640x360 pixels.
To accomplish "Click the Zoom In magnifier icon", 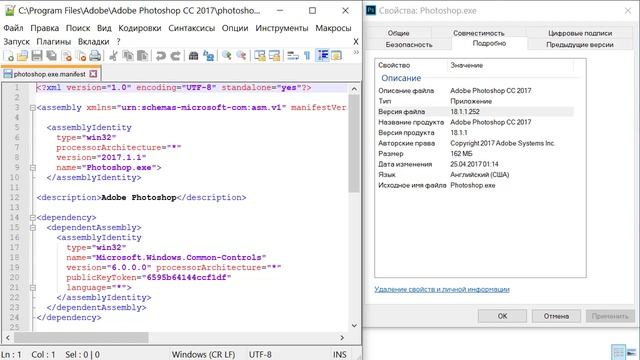I will 227,56.
